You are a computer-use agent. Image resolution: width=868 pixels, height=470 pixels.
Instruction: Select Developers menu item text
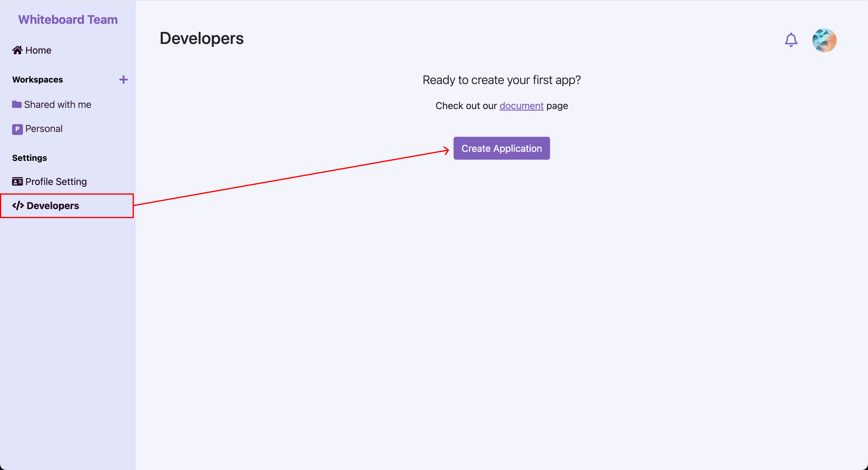[53, 205]
